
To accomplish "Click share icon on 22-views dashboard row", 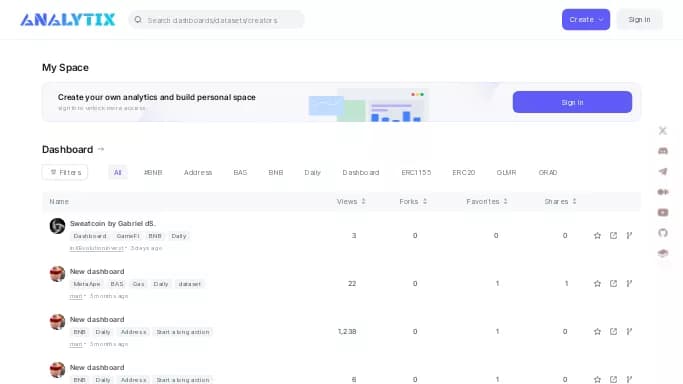I will [613, 283].
